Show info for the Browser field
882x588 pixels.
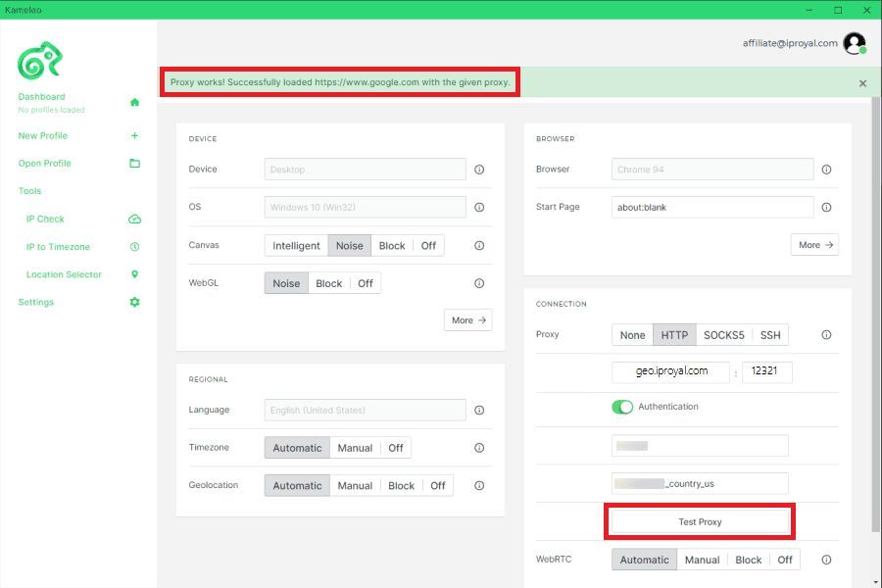click(x=826, y=170)
